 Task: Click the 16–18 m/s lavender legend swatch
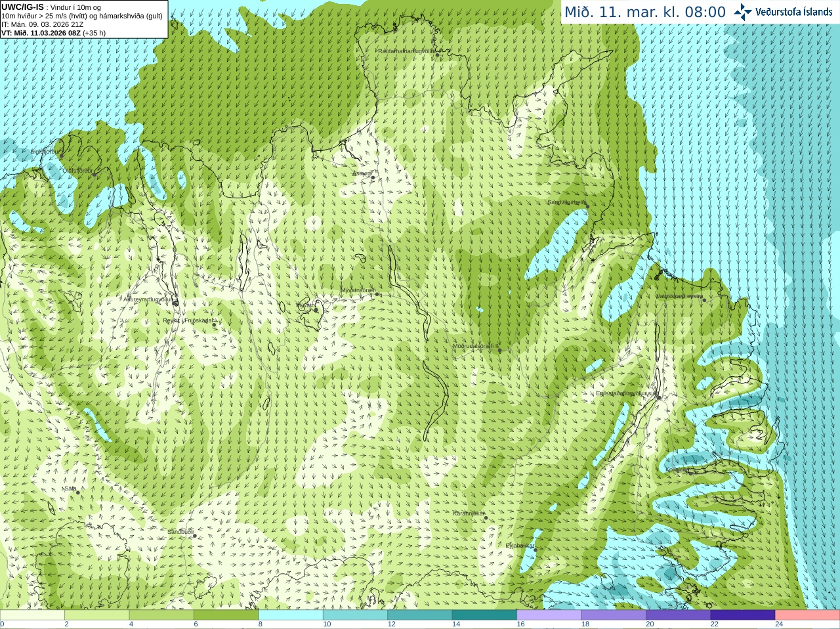point(549,615)
